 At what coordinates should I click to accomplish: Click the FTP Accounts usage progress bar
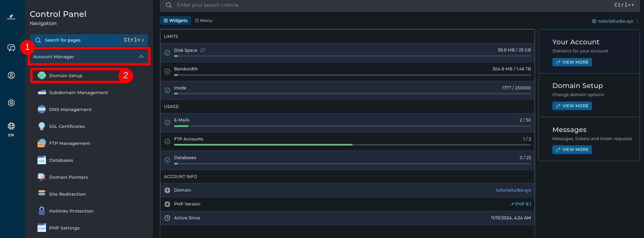(352, 145)
